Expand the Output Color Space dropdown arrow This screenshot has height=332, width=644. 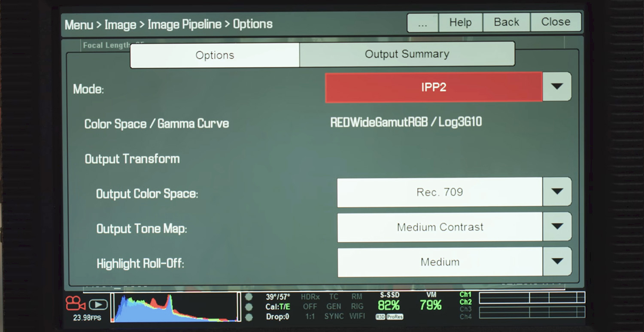[x=557, y=192]
